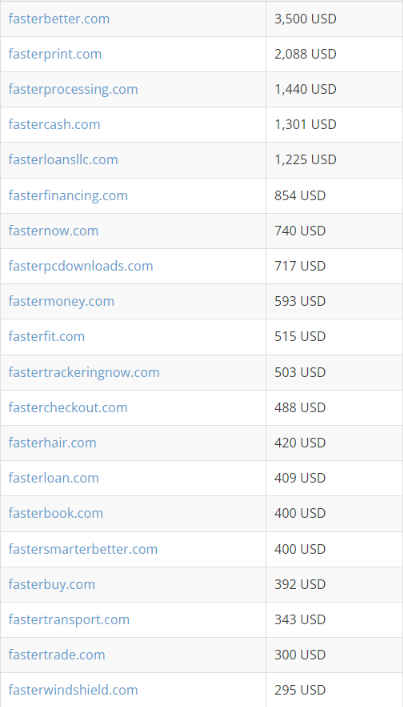This screenshot has height=707, width=403.
Task: Click the fasterwindshield.com link
Action: (73, 690)
